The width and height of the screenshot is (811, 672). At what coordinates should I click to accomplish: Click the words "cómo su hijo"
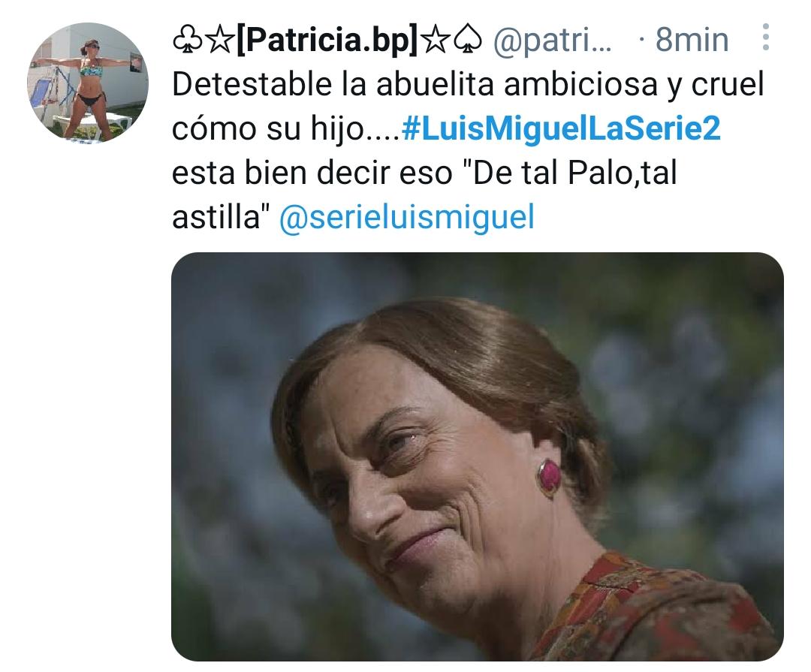pos(268,128)
